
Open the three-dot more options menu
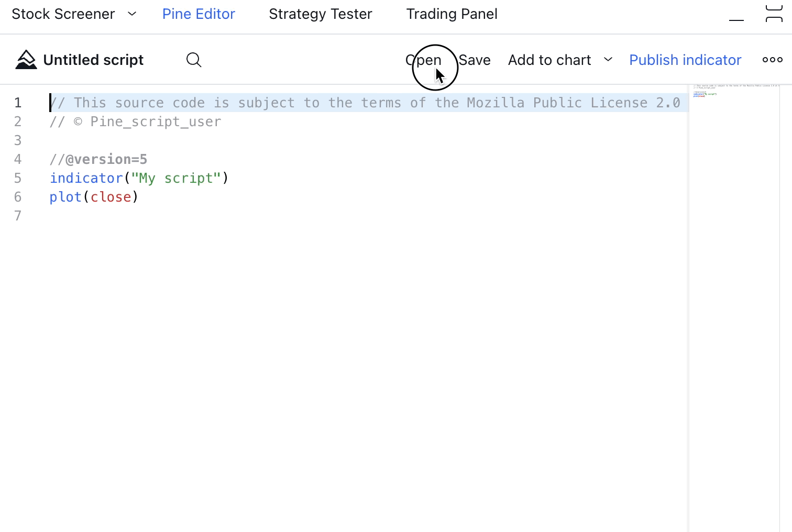772,60
